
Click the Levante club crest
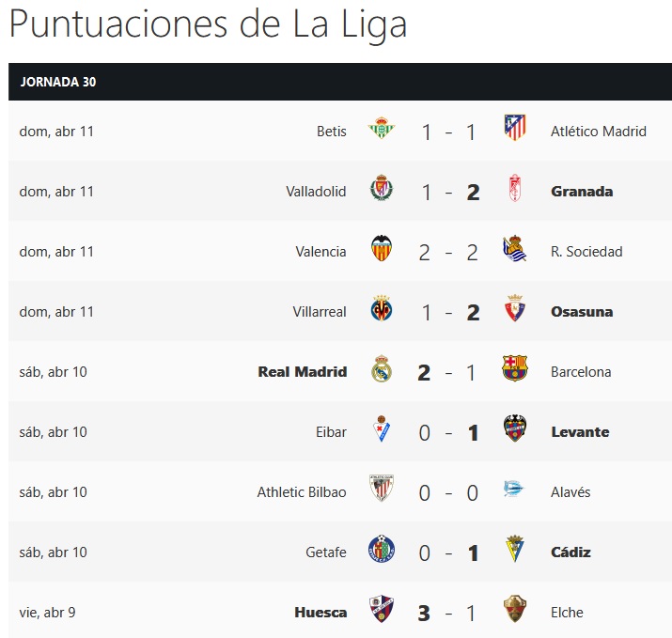tap(515, 428)
